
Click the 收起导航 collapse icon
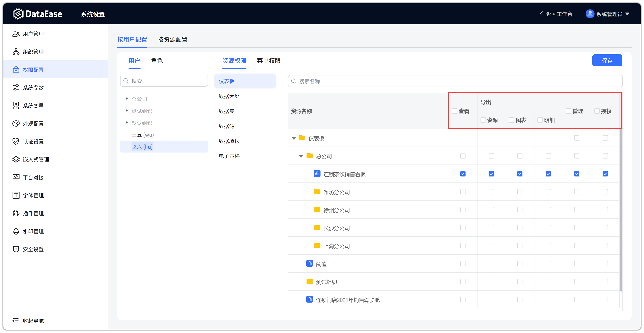click(x=15, y=321)
